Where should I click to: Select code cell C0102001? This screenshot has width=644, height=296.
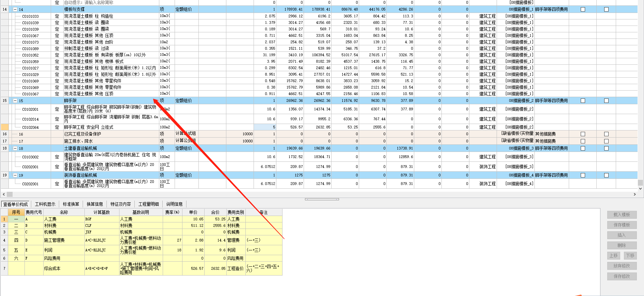pyautogui.click(x=31, y=109)
